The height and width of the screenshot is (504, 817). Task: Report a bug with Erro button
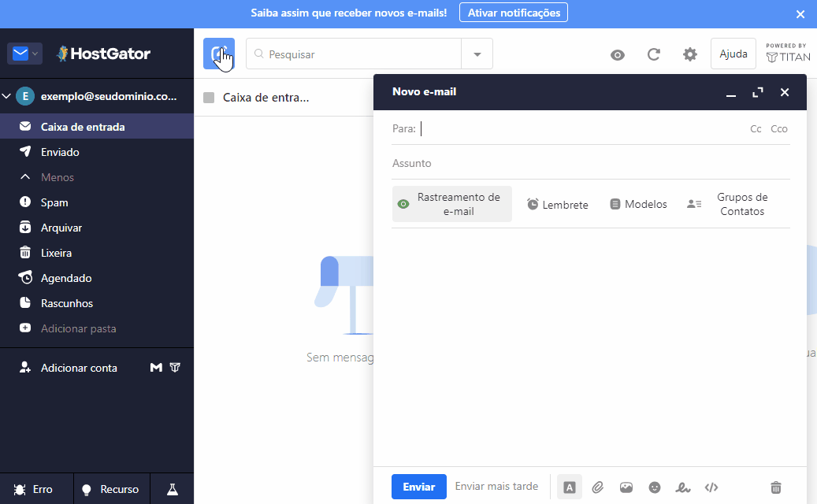pyautogui.click(x=36, y=489)
